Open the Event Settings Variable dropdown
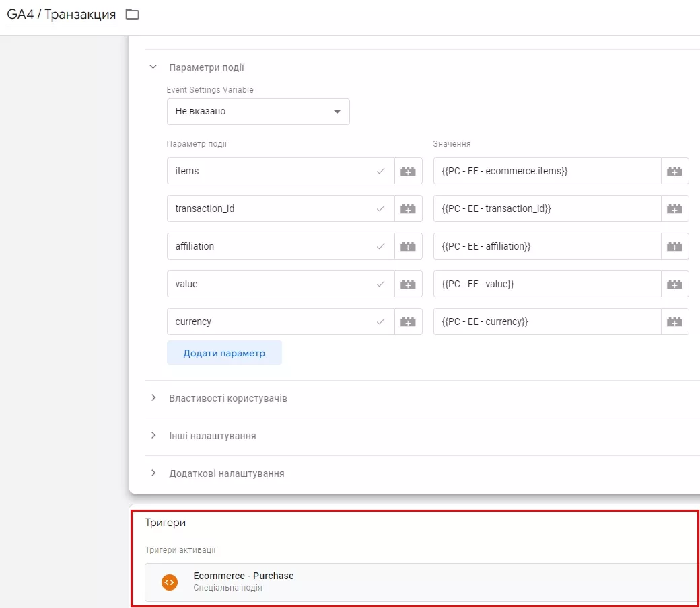700x608 pixels. 258,112
